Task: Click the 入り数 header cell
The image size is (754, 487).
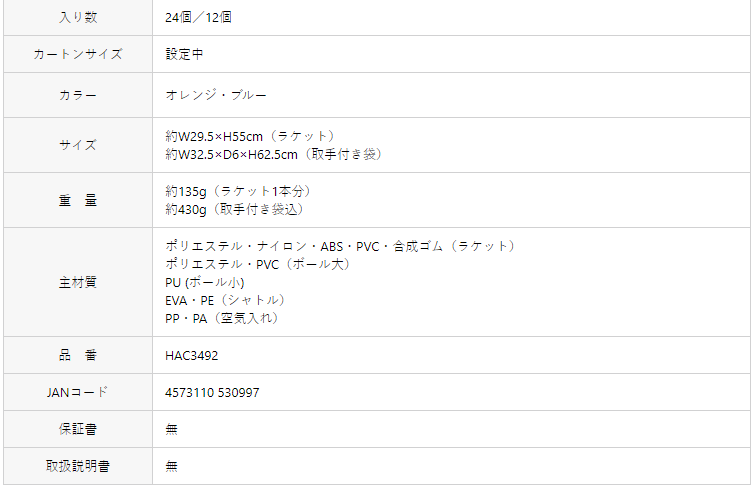Action: 78,17
